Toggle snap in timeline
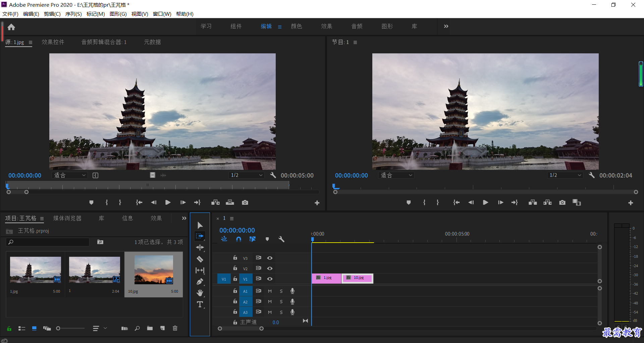 click(238, 239)
